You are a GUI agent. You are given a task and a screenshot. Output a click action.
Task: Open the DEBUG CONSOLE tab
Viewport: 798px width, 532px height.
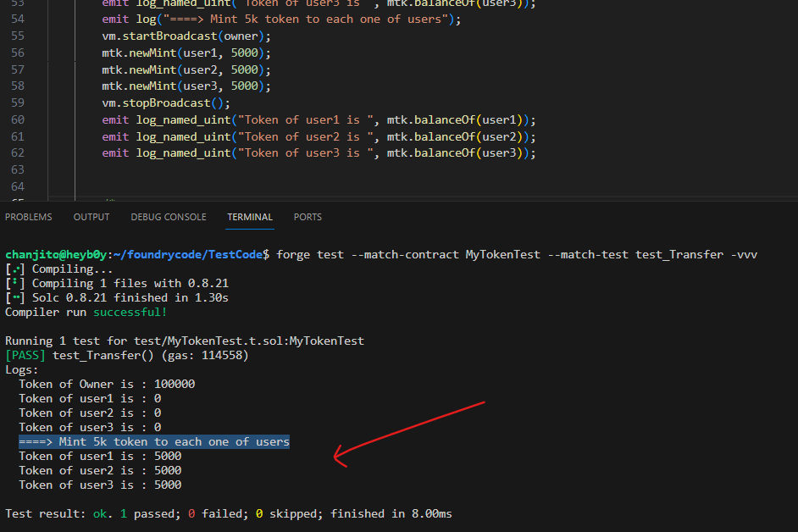(169, 217)
